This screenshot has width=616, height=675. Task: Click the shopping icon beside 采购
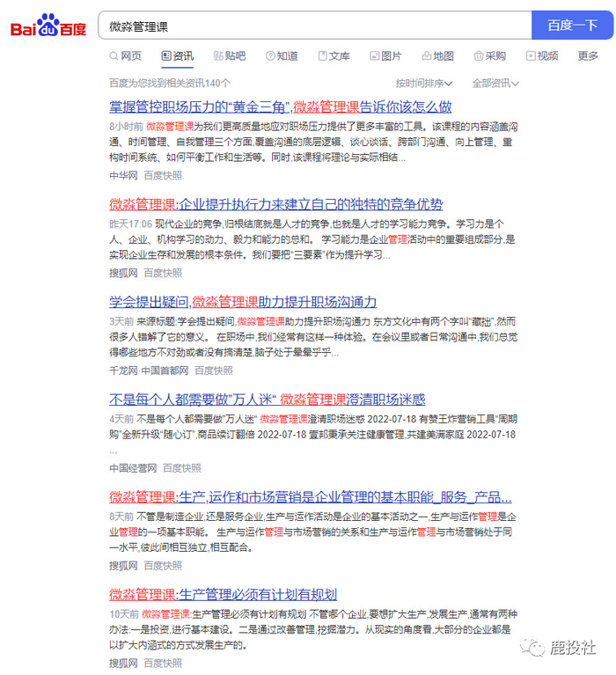(x=478, y=56)
